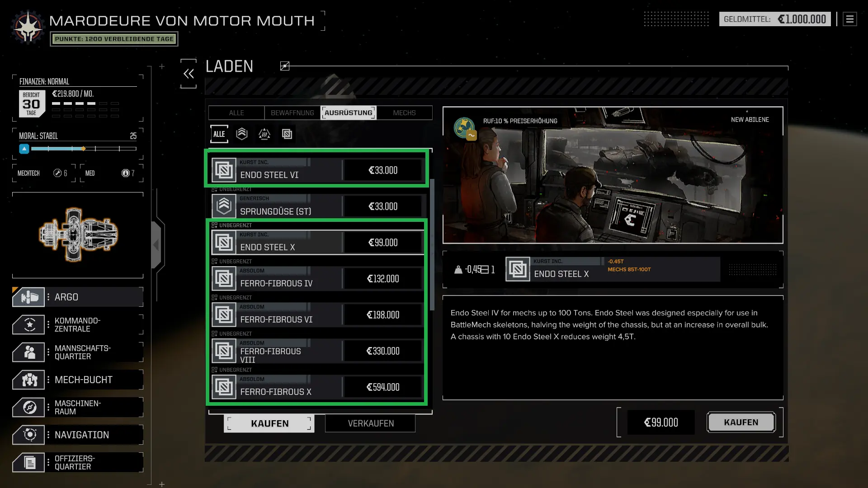Open the hamburger menu at top right
Image resolution: width=868 pixels, height=488 pixels.
[850, 19]
